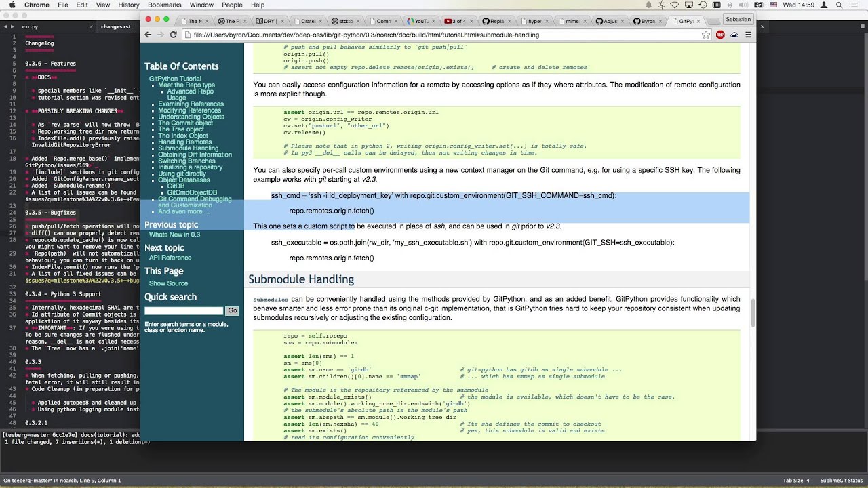Click 'Tab Size: 4' in Sublime status bar

796,481
